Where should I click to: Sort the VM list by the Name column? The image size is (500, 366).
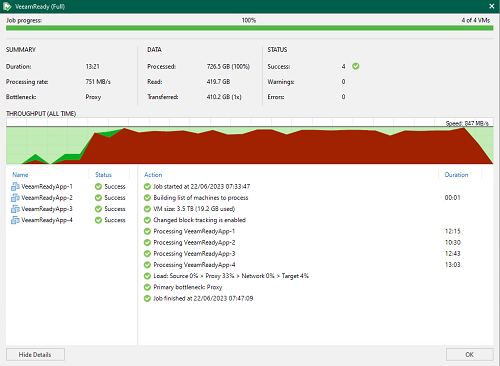click(x=20, y=175)
